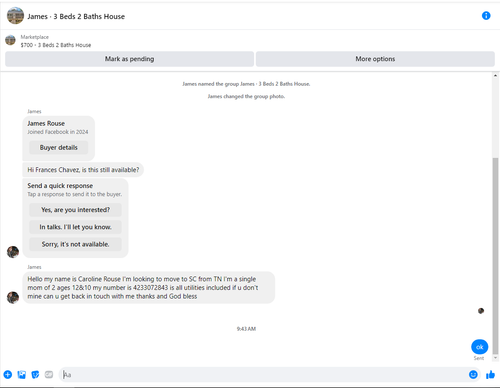The height and width of the screenshot is (388, 500).
Task: Click the small seen-by avatar
Action: (x=481, y=311)
